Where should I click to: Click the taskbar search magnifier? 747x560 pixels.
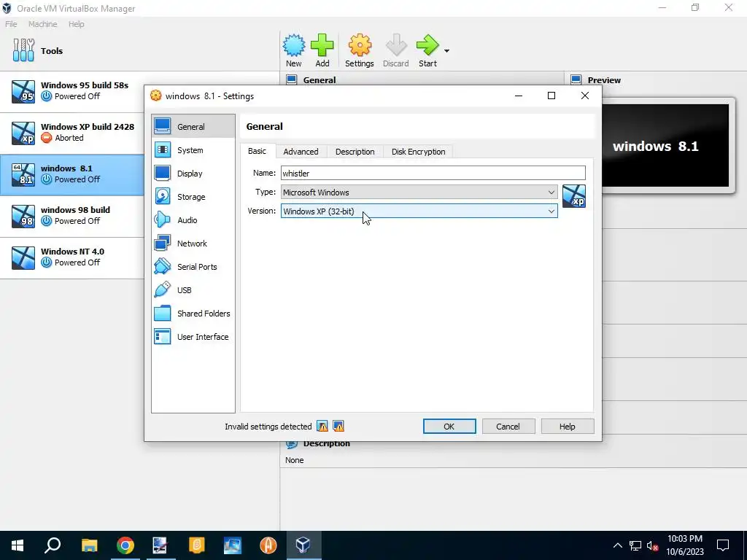(x=53, y=545)
